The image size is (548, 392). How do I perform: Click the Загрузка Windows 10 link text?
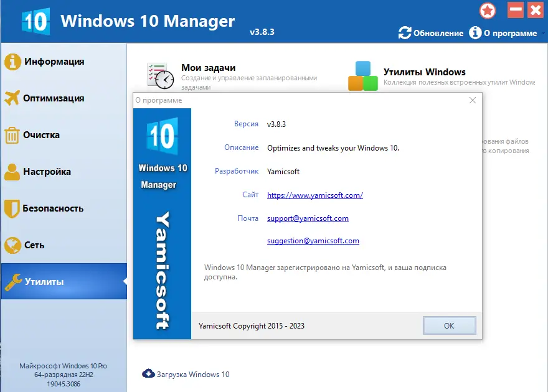[193, 374]
